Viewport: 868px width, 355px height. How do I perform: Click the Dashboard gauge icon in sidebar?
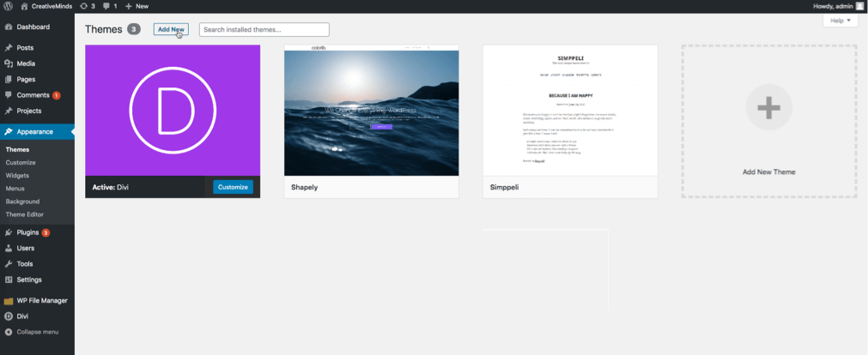pos(9,27)
